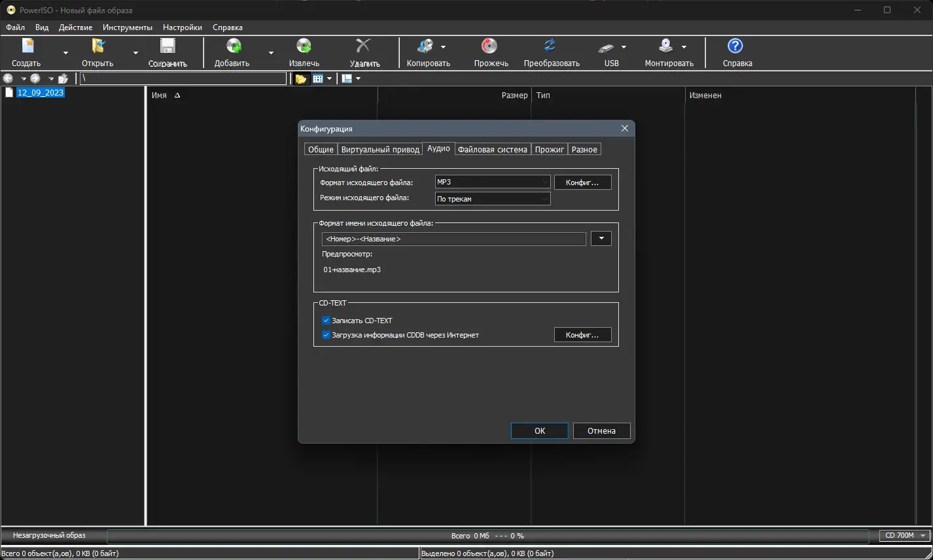Open the MP3 output format combo box
Screen dimensions: 933x560
tap(493, 182)
